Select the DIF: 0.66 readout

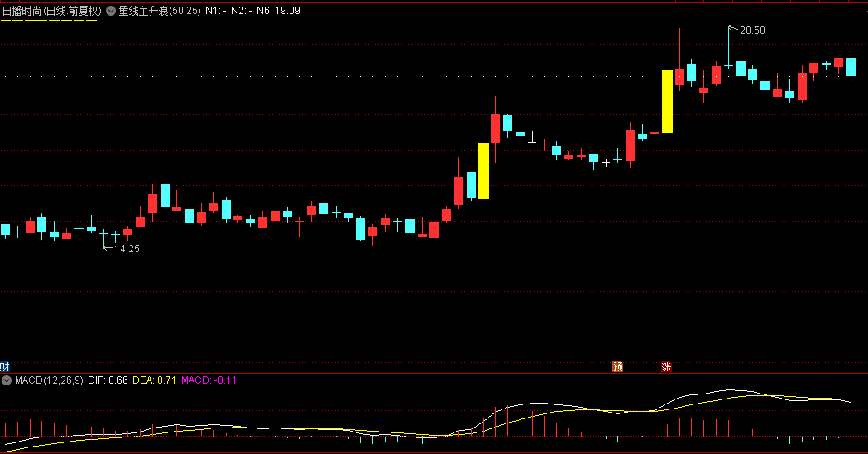pyautogui.click(x=108, y=380)
